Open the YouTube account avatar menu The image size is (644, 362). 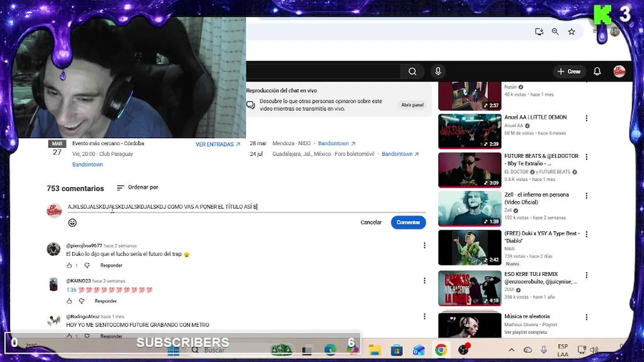(x=619, y=71)
